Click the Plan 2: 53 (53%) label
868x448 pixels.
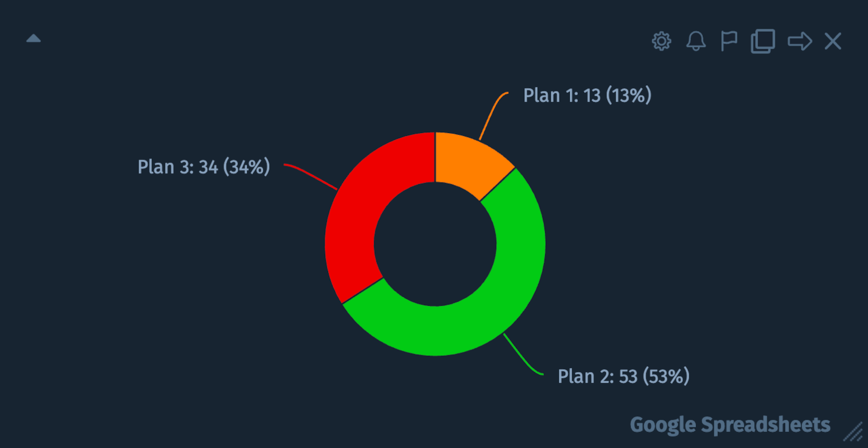click(623, 377)
